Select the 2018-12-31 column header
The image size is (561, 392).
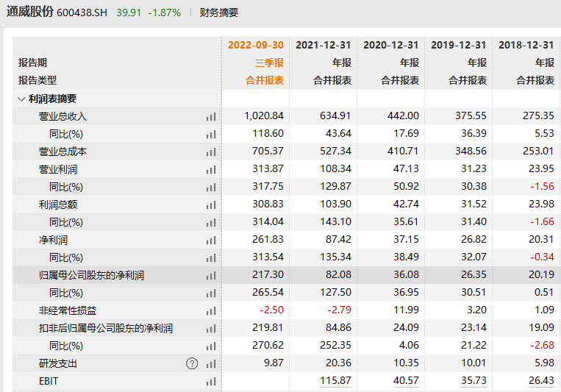tap(526, 45)
